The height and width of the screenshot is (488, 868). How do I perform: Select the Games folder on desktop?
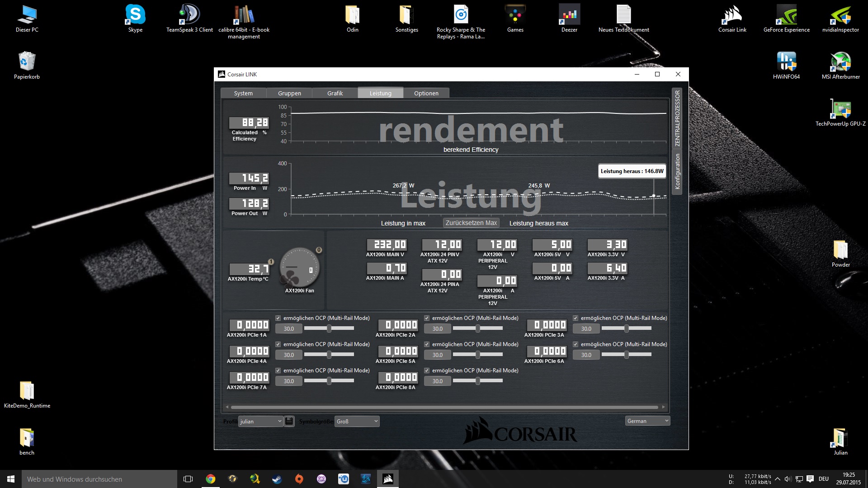[515, 19]
